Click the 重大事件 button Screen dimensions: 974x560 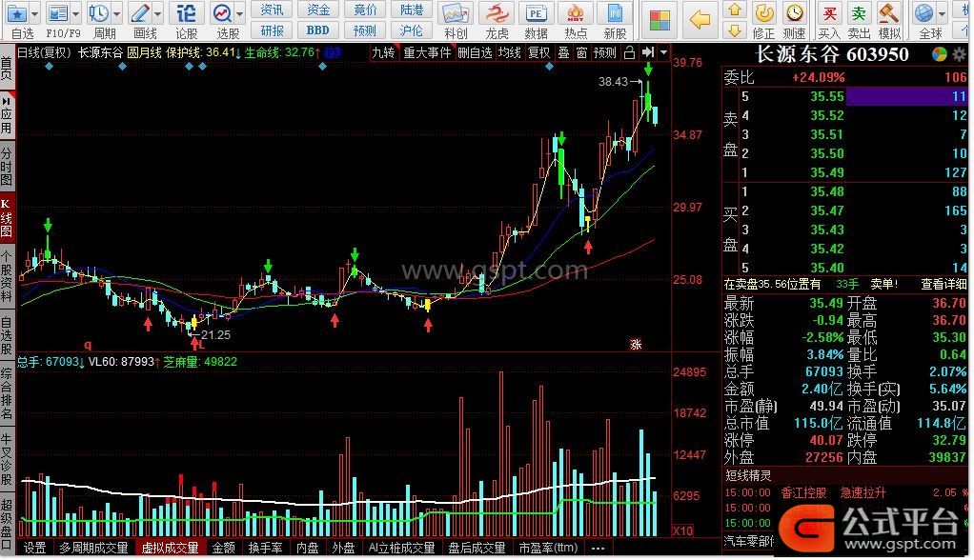pyautogui.click(x=426, y=52)
